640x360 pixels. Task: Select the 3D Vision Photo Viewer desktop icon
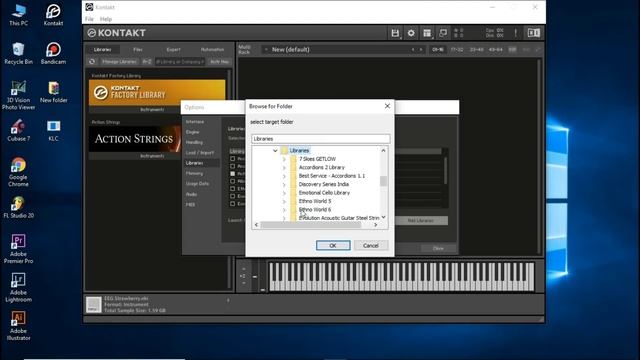point(18,96)
